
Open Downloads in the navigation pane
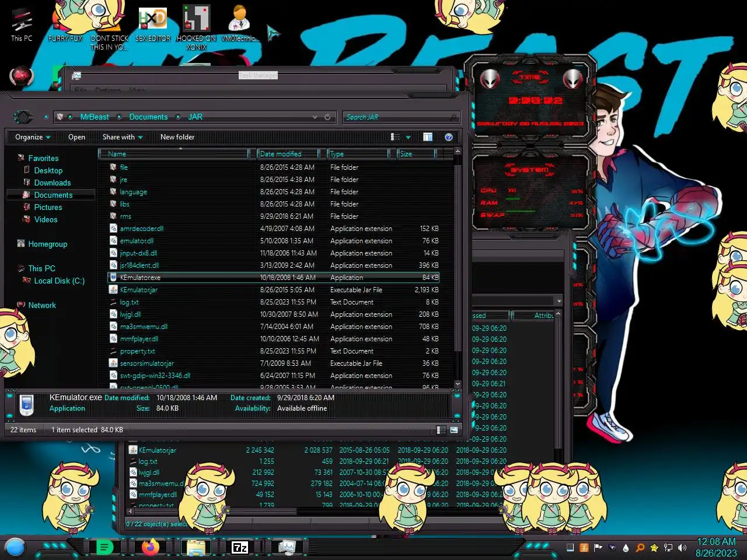[x=52, y=183]
